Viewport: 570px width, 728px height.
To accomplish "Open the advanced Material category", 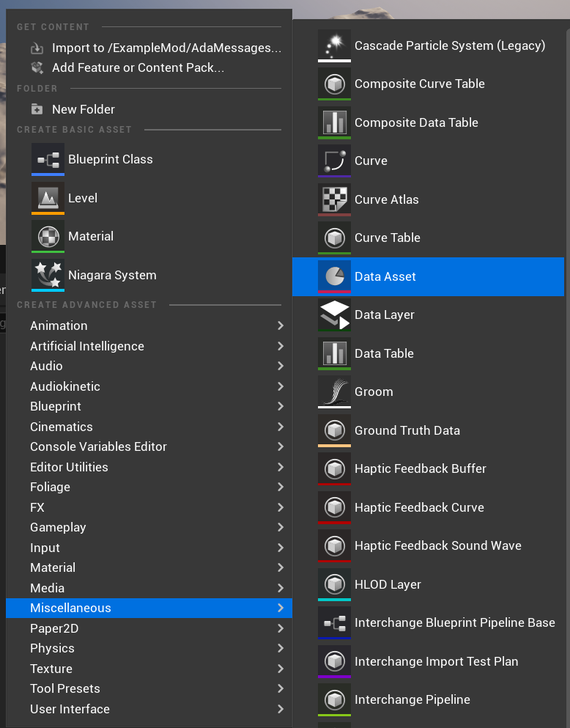I will pyautogui.click(x=149, y=568).
